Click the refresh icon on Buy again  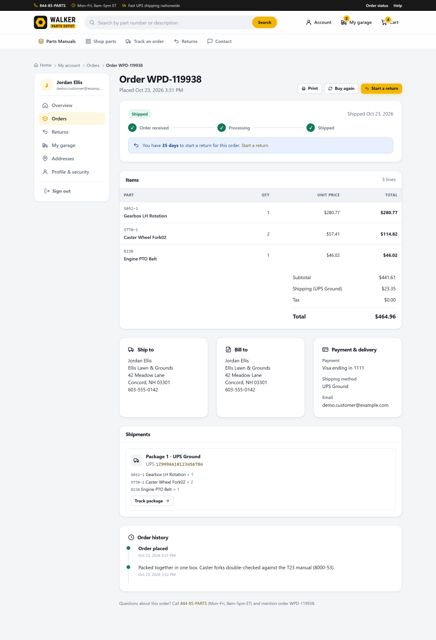click(x=330, y=88)
